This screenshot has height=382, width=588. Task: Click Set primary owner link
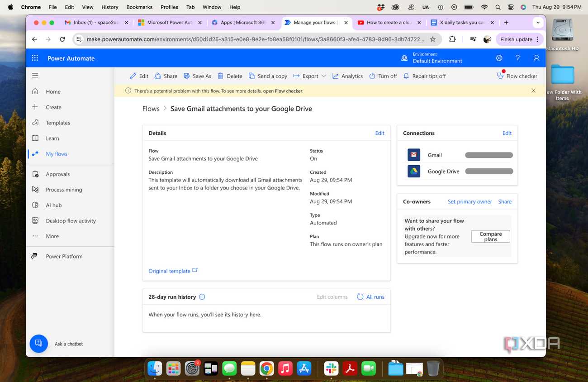[470, 201]
